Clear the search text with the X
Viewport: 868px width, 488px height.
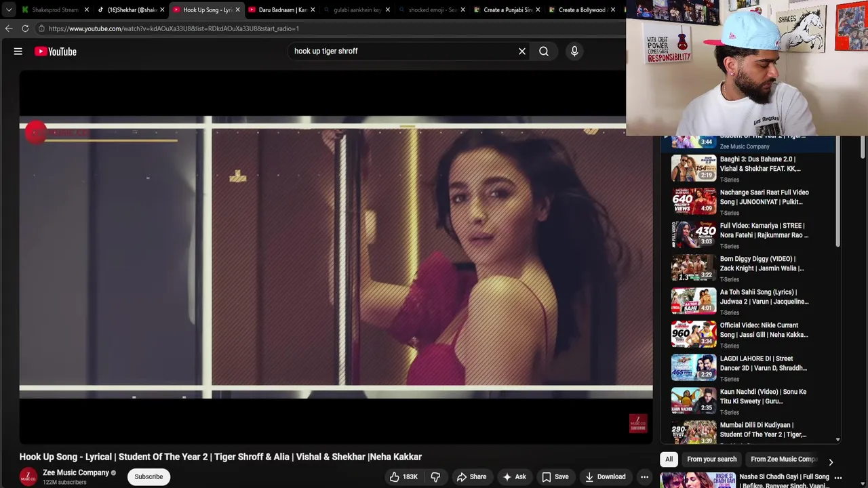522,52
